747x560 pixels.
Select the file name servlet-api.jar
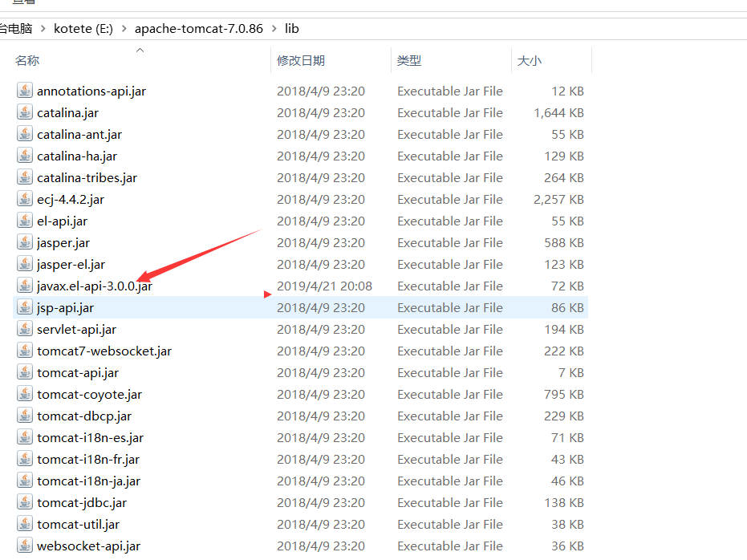[x=76, y=330]
